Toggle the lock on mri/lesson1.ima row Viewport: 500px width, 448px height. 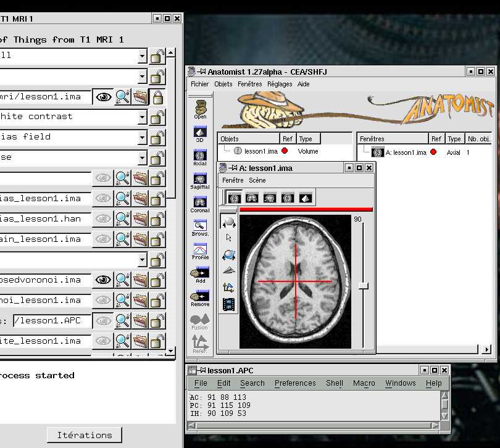(x=158, y=97)
